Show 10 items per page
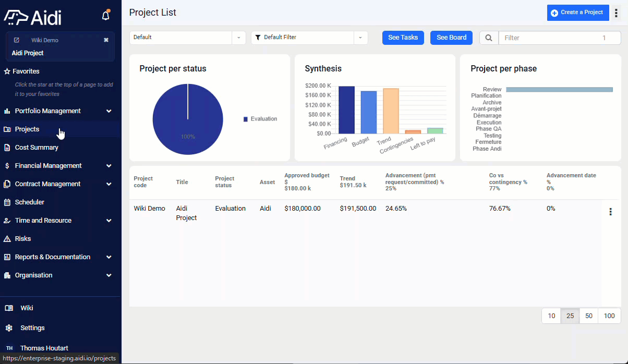Viewport: 628px width, 364px height. 551,316
